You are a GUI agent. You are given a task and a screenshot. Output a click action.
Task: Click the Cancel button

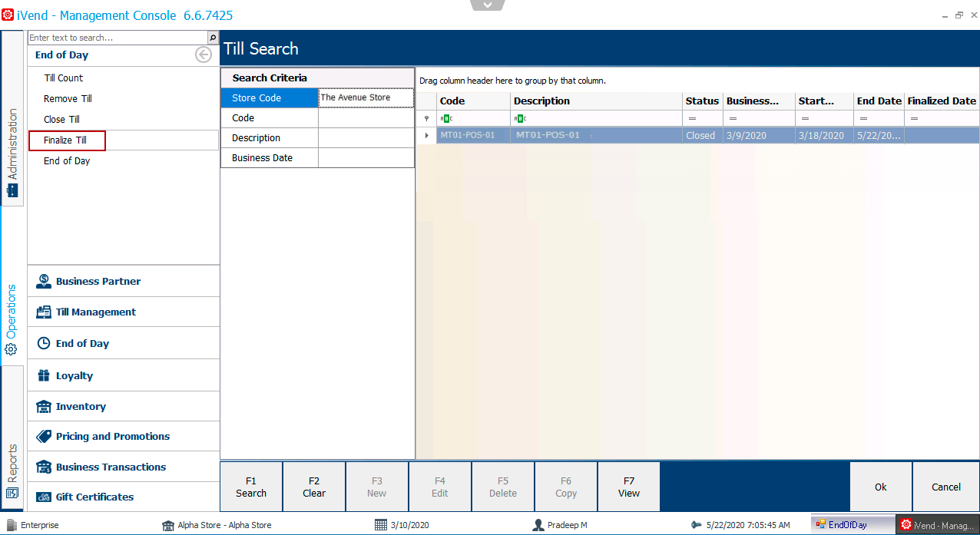pyautogui.click(x=946, y=487)
